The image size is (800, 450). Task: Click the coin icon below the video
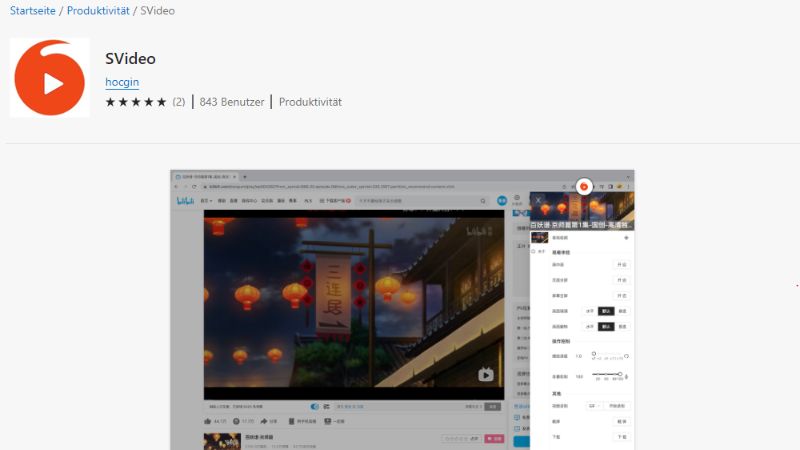238,422
